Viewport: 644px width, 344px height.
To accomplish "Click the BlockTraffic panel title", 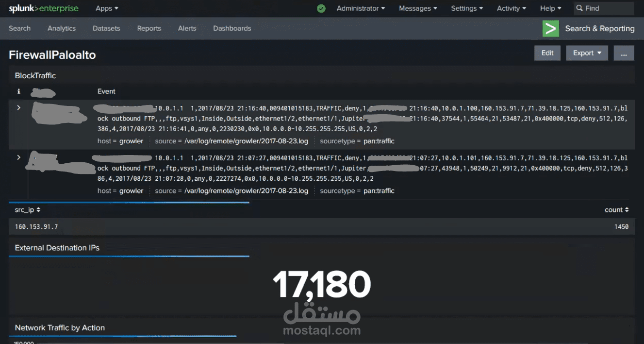I will pyautogui.click(x=35, y=76).
